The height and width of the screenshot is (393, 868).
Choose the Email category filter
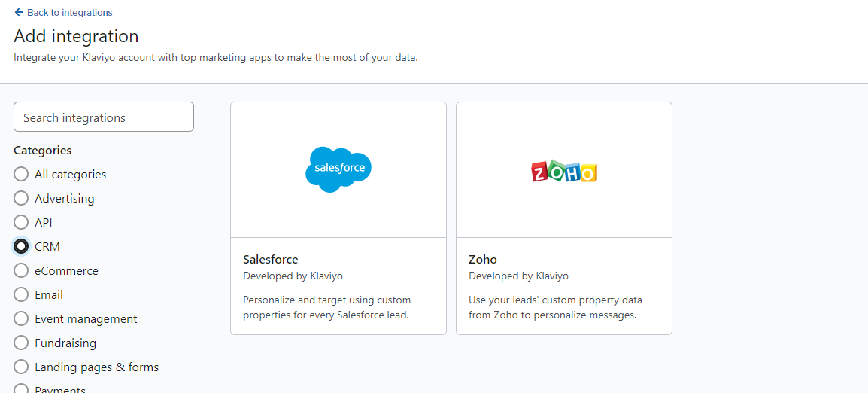coord(21,294)
